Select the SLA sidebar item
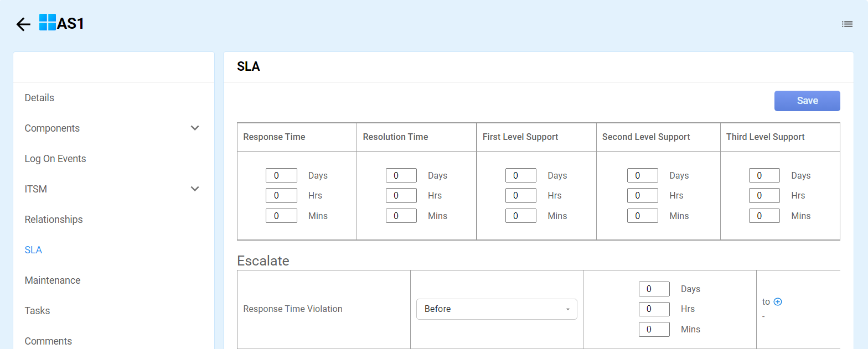 [33, 250]
